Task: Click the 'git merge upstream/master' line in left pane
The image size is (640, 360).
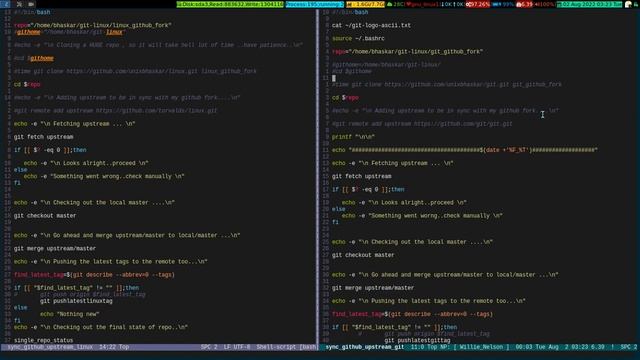Action: 55,249
